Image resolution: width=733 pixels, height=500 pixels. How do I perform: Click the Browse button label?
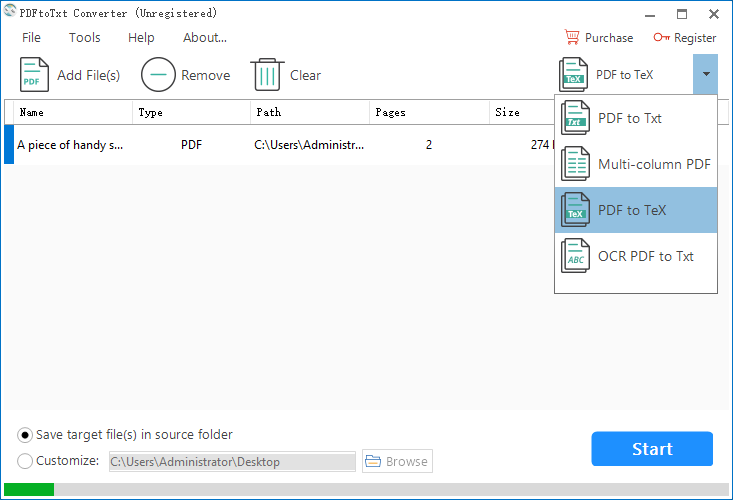point(407,462)
